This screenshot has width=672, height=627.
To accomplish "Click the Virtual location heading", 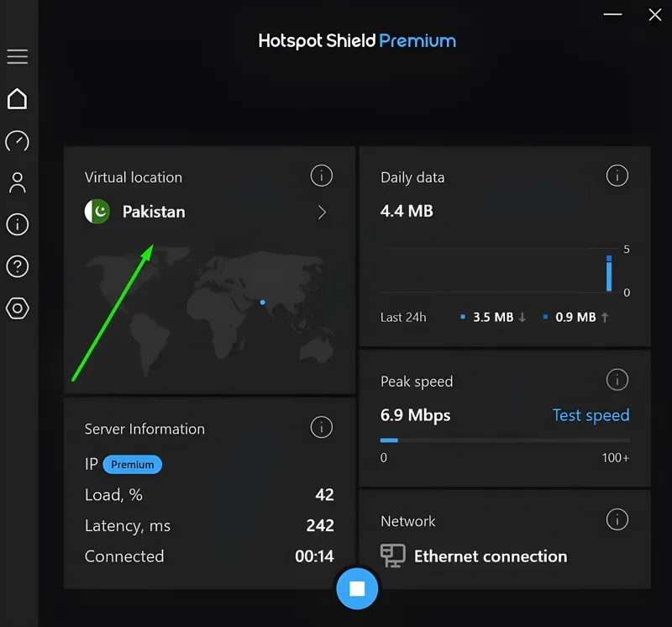I will pos(134,177).
